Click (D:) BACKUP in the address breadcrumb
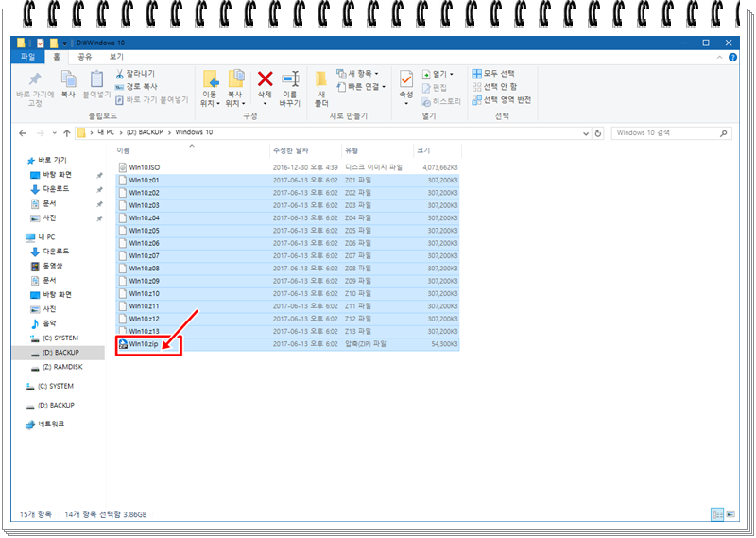 [x=145, y=132]
